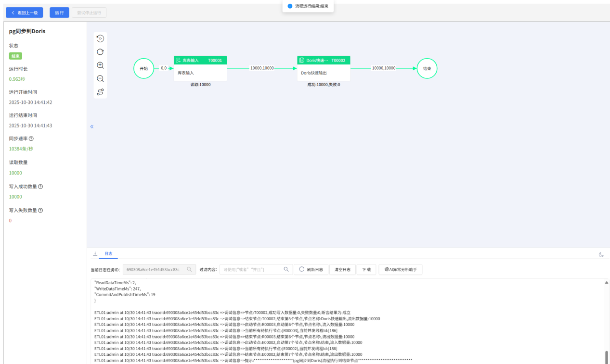The height and width of the screenshot is (364, 610).
Task: Click the 清空日志 button
Action: [343, 269]
